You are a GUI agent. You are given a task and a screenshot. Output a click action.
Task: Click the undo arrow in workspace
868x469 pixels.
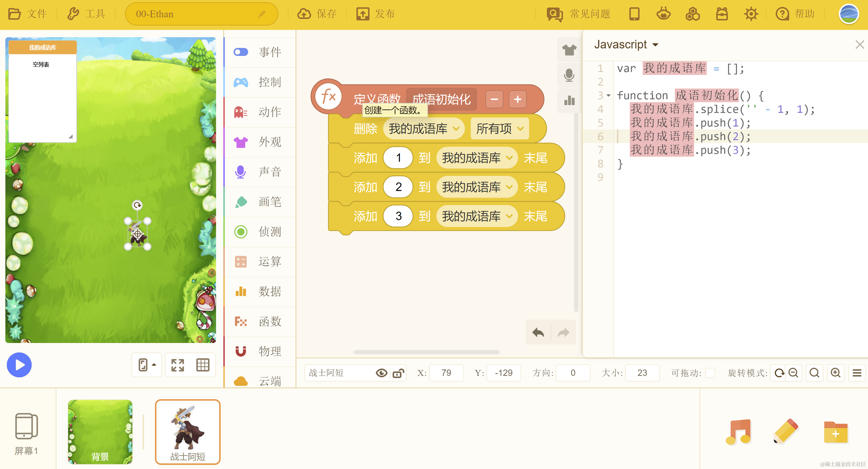pyautogui.click(x=538, y=333)
